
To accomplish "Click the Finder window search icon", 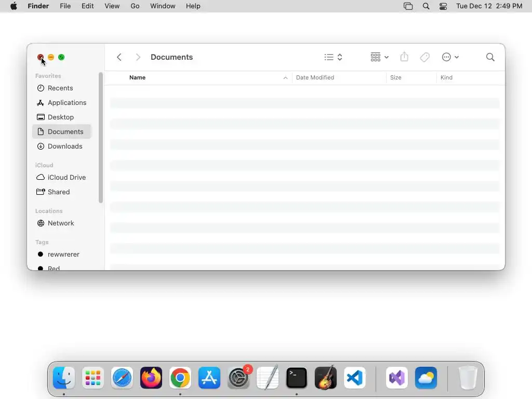I will click(490, 57).
